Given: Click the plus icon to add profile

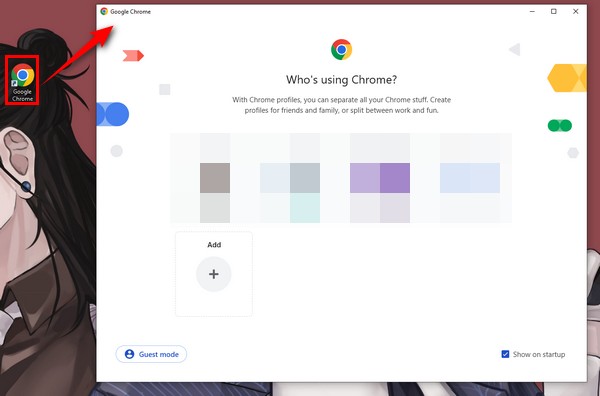Looking at the screenshot, I should coord(214,274).
